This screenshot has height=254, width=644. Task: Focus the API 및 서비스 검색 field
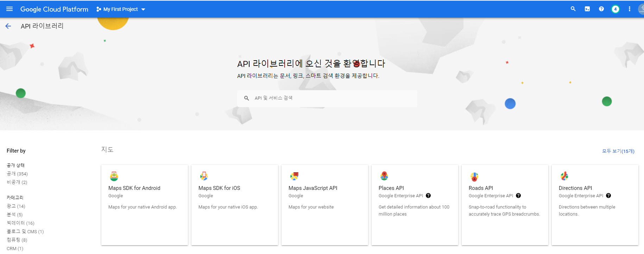click(x=327, y=98)
